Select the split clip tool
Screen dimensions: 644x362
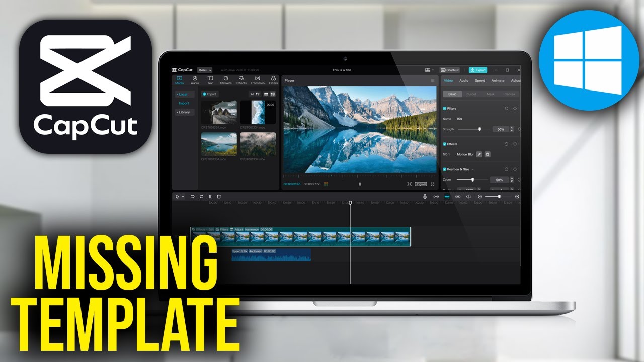pos(210,196)
